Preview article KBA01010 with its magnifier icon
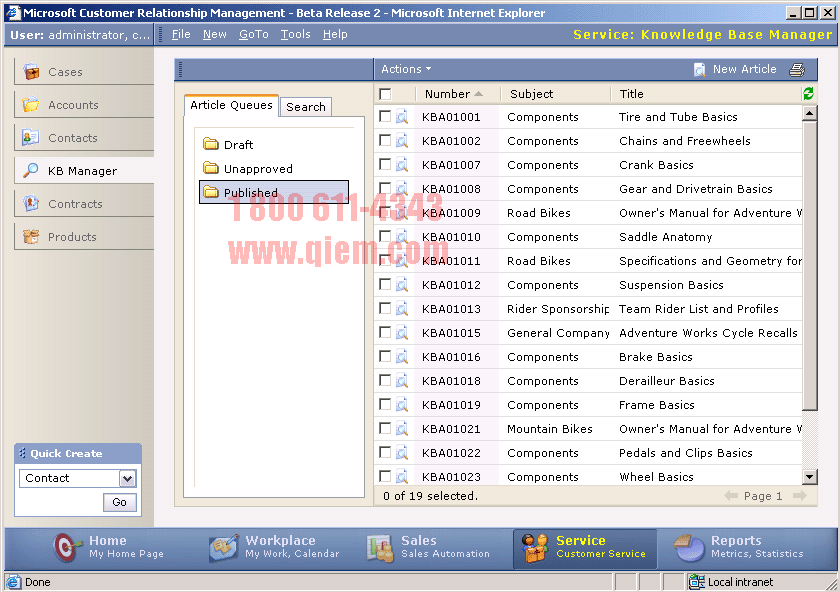840x592 pixels. click(x=402, y=236)
